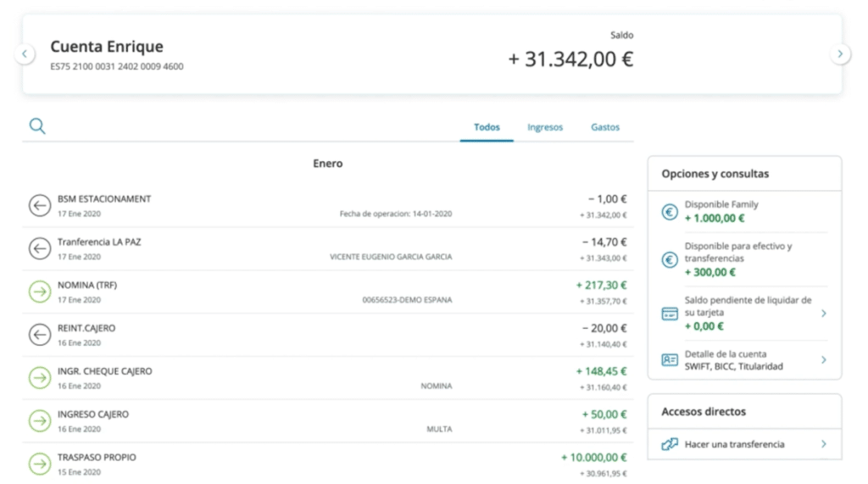Viewport: 868px width, 484px height.
Task: Open the BSM ESTACIONAMENT transaction name
Action: coord(104,199)
